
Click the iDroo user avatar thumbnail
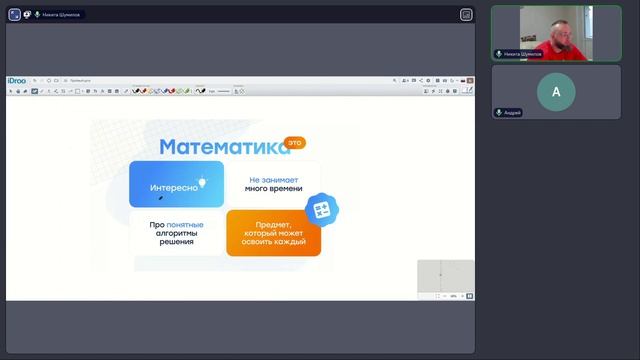click(x=470, y=81)
